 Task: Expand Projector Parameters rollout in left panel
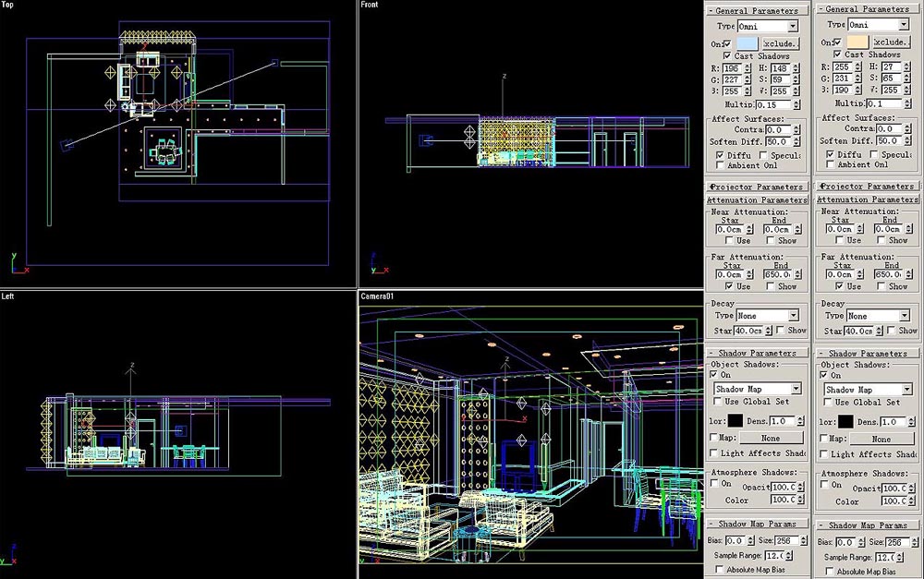(757, 187)
